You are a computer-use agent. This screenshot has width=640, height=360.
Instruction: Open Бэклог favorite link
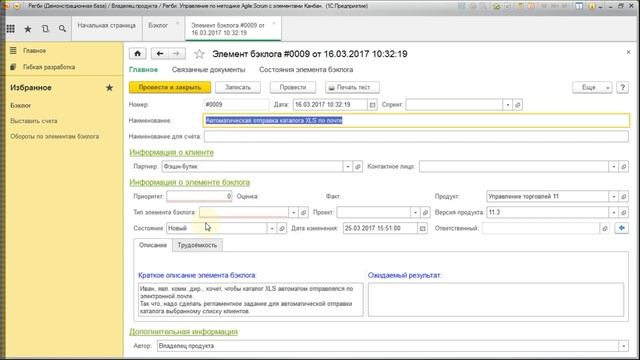point(21,105)
